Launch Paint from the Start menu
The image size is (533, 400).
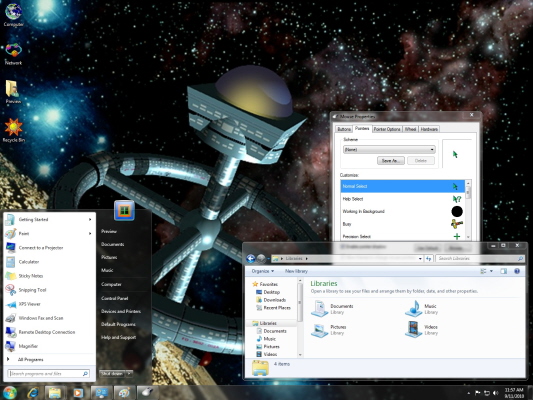click(x=49, y=233)
